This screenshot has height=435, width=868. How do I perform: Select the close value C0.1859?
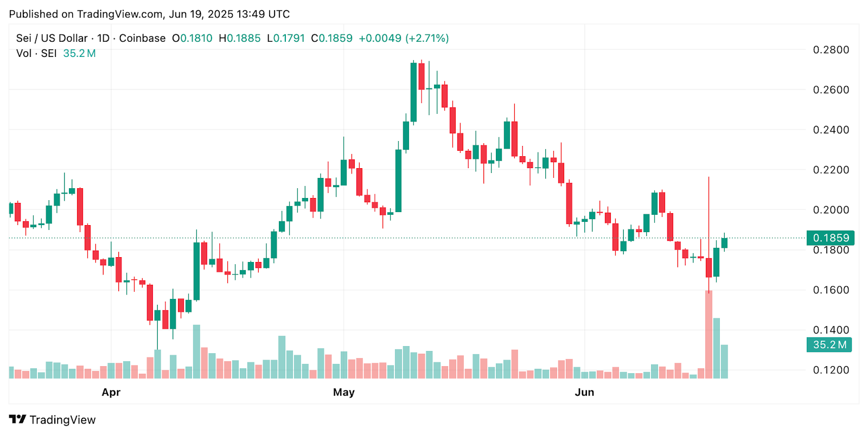331,38
